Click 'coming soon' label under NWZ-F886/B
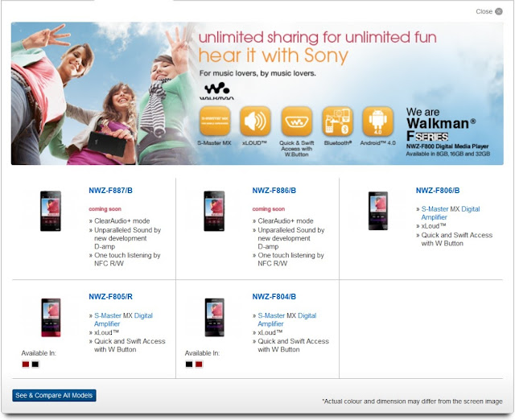 click(x=268, y=209)
